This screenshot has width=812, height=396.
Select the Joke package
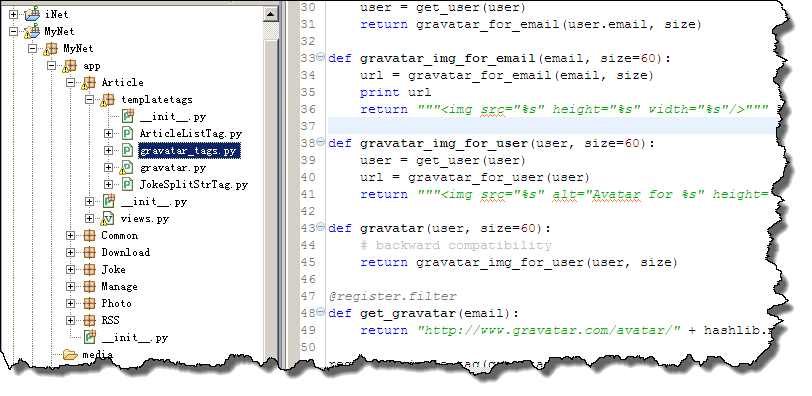click(113, 270)
